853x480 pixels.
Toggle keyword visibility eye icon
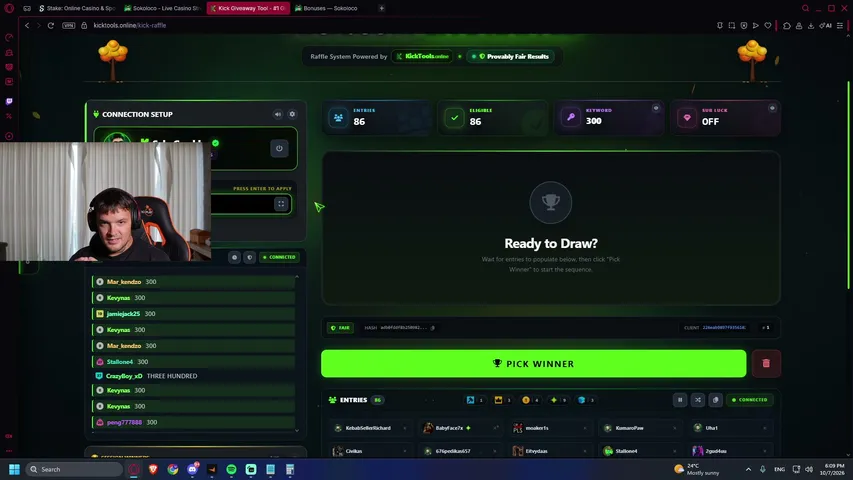coord(656,108)
